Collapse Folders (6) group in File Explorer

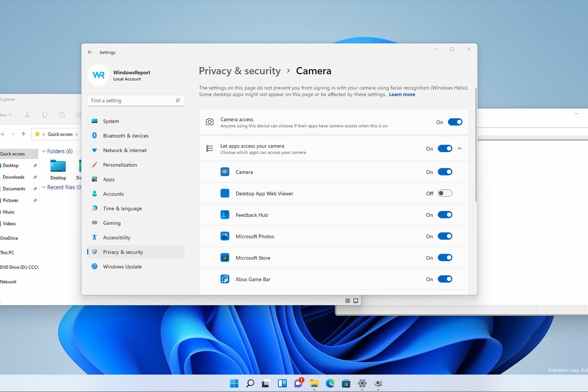click(x=44, y=151)
